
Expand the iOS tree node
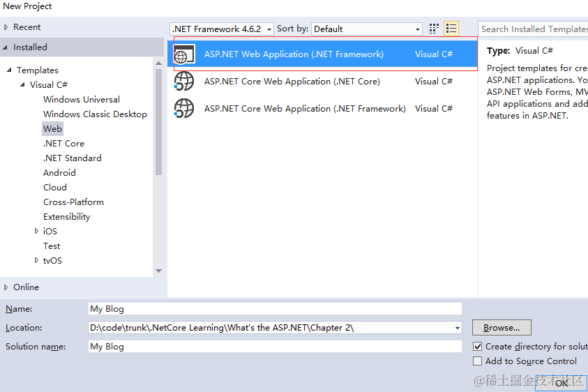[x=36, y=231]
